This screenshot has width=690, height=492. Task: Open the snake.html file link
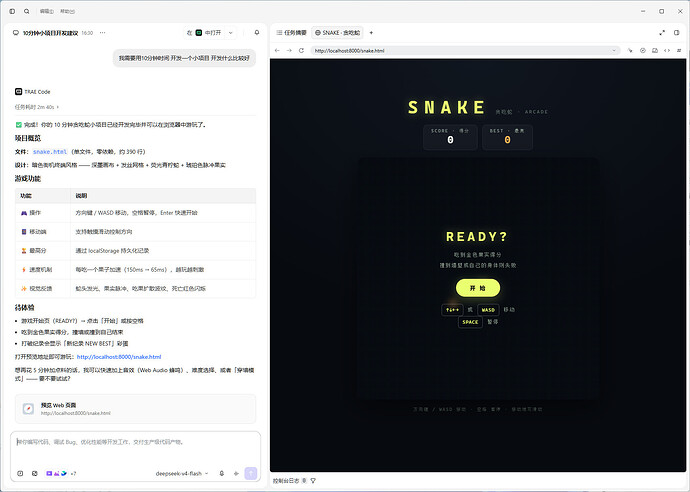pyautogui.click(x=50, y=152)
